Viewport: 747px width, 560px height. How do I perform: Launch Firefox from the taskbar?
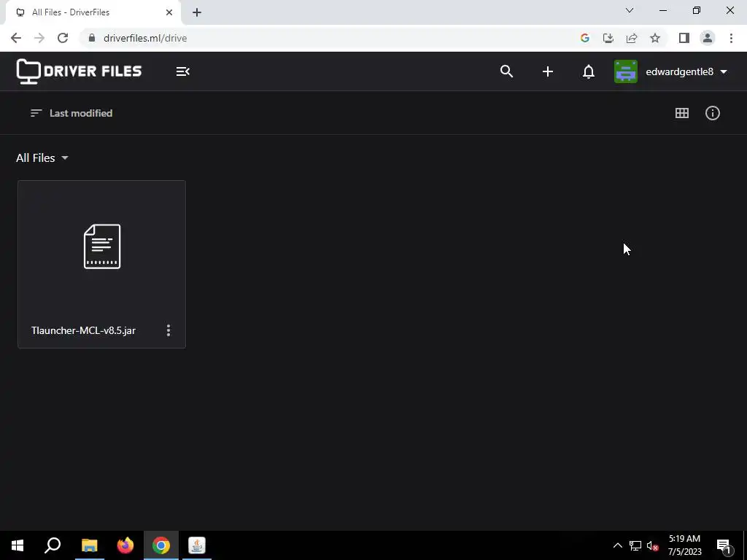tap(125, 545)
